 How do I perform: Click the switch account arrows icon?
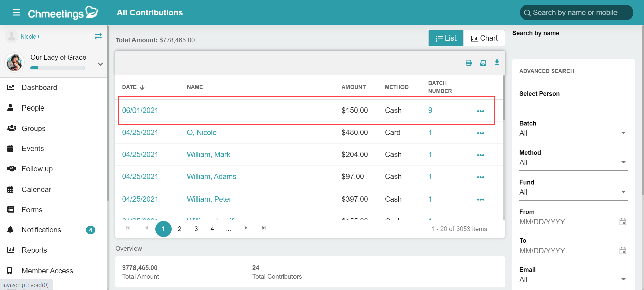coord(98,36)
